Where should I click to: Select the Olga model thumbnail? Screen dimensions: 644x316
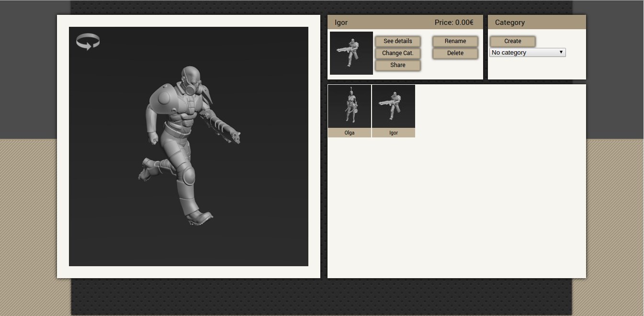tap(349, 106)
